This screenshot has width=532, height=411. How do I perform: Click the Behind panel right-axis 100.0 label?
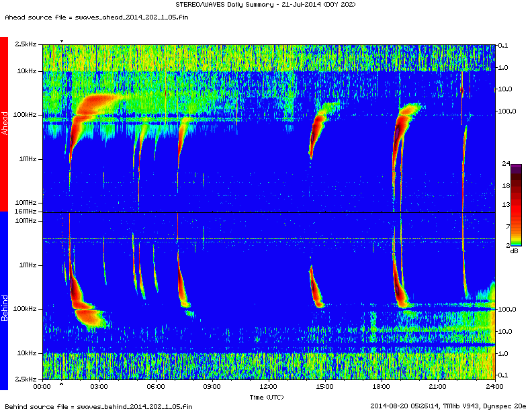click(x=506, y=310)
